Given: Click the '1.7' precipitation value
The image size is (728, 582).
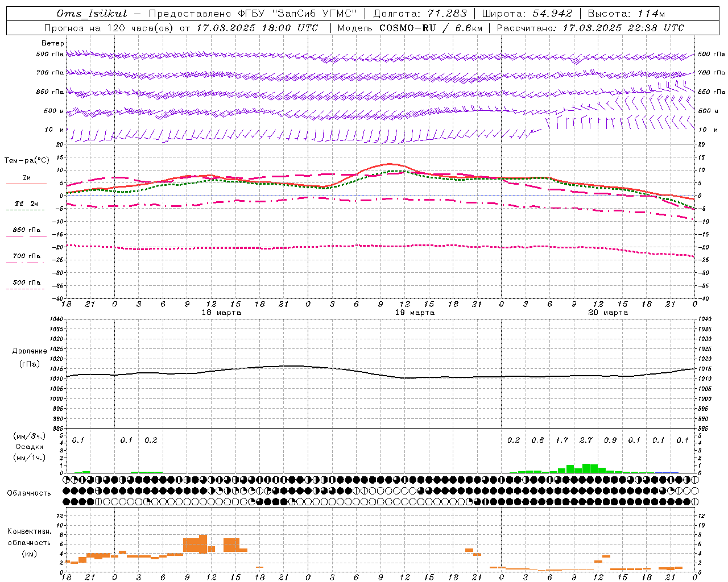Looking at the screenshot, I should coord(562,440).
